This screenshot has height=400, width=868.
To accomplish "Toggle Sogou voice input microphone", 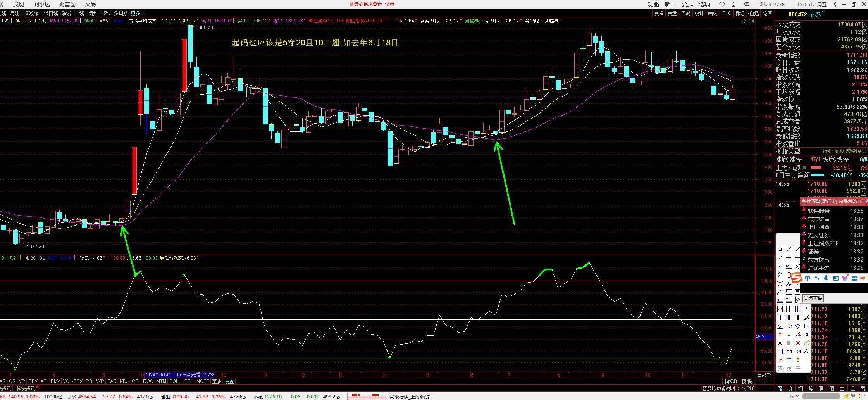I will (826, 278).
